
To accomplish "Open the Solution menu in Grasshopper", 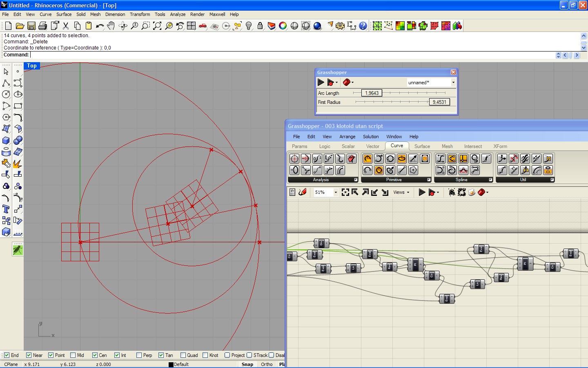I will click(371, 137).
